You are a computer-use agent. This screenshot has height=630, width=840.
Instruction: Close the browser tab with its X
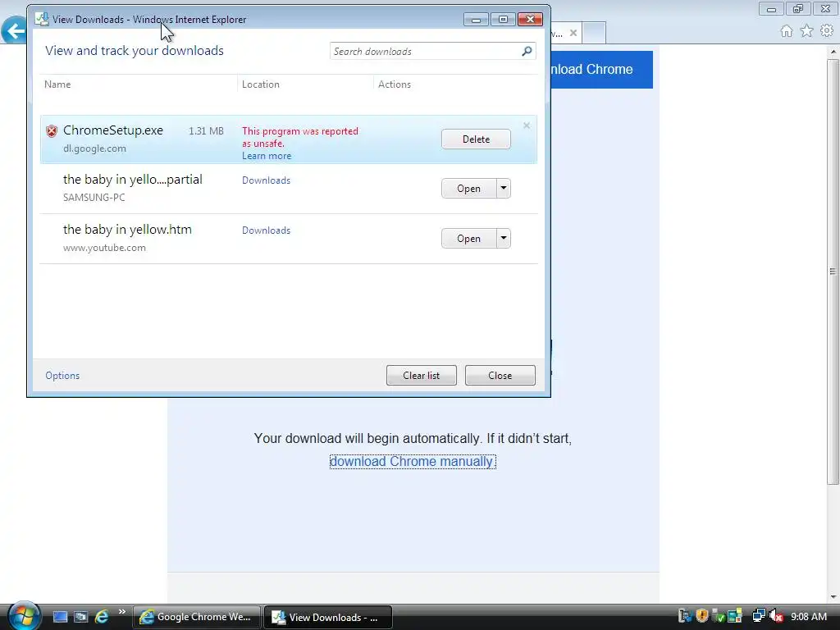(573, 33)
